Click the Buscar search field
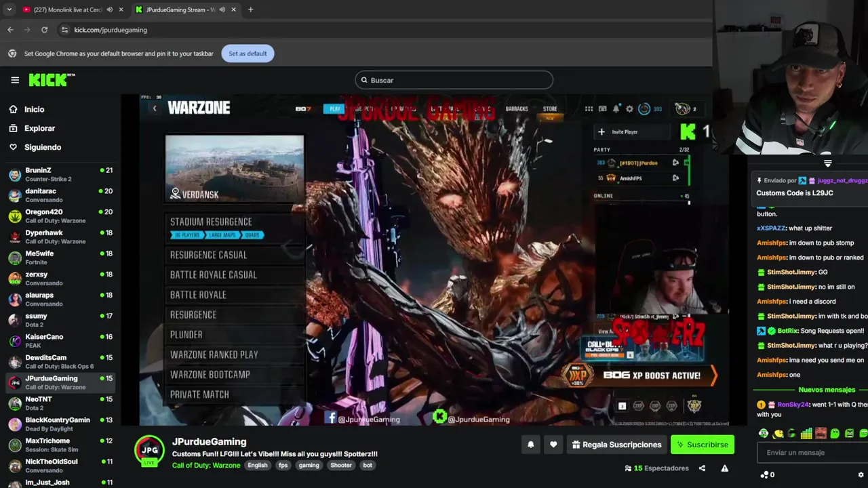The image size is (868, 488). point(454,80)
